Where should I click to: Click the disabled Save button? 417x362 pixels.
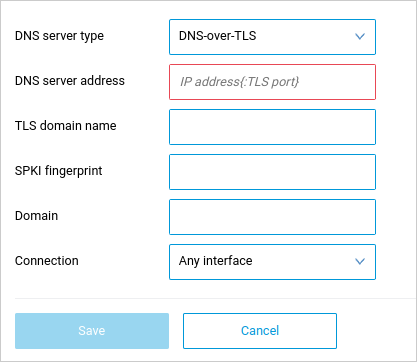tap(92, 331)
